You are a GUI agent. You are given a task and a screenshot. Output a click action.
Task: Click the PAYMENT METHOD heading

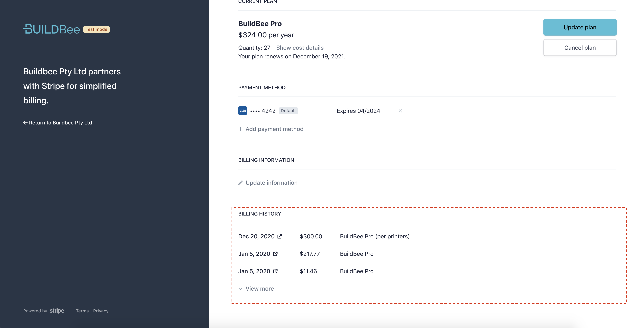262,87
